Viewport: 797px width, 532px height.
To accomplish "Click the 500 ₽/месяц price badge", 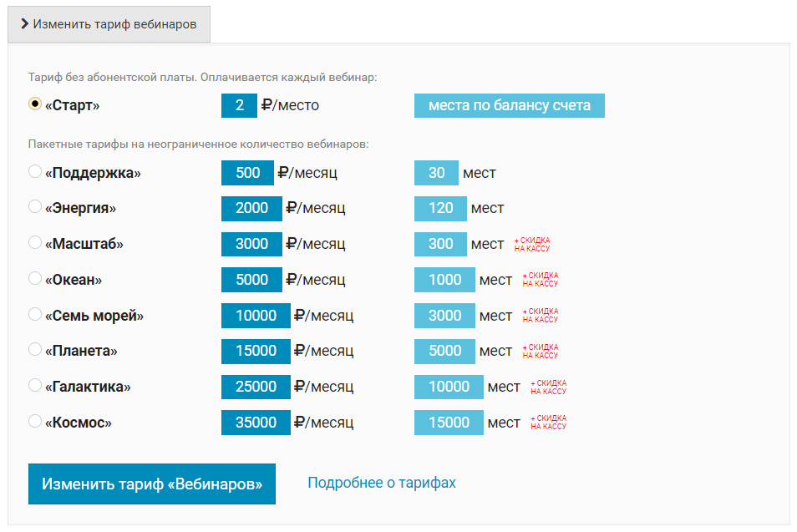I will [x=247, y=173].
